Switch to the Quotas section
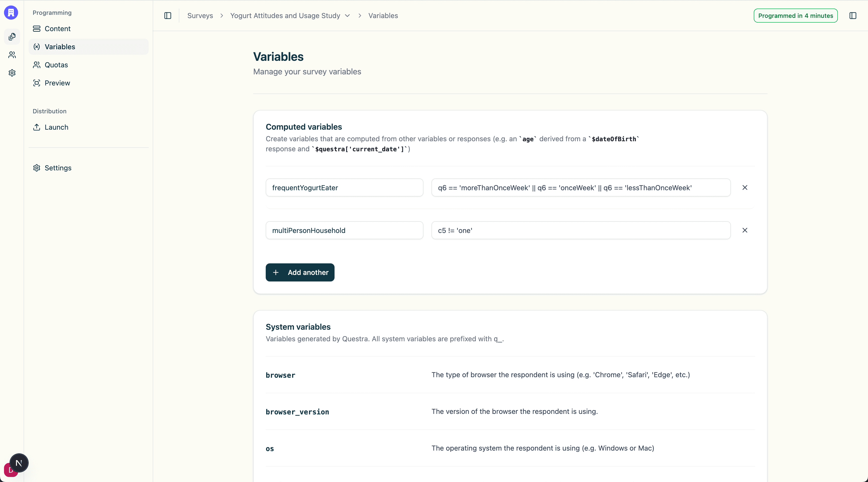This screenshot has height=482, width=868. click(x=56, y=65)
